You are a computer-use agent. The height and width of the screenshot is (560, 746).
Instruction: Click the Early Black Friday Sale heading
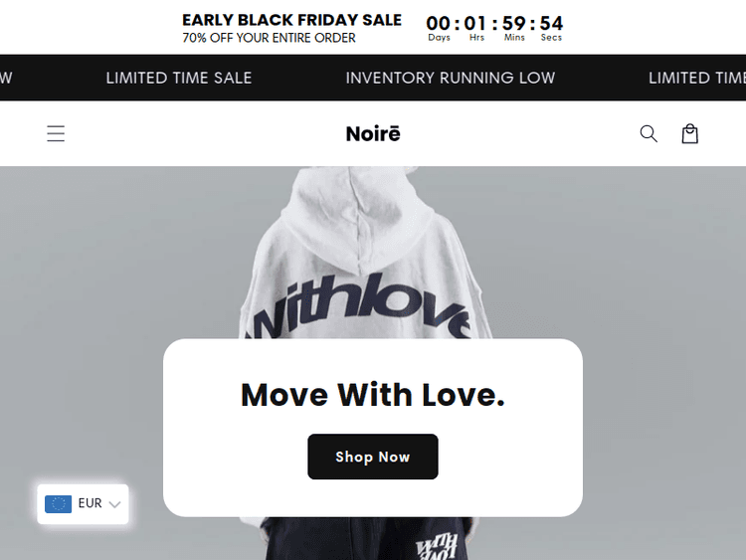point(291,20)
